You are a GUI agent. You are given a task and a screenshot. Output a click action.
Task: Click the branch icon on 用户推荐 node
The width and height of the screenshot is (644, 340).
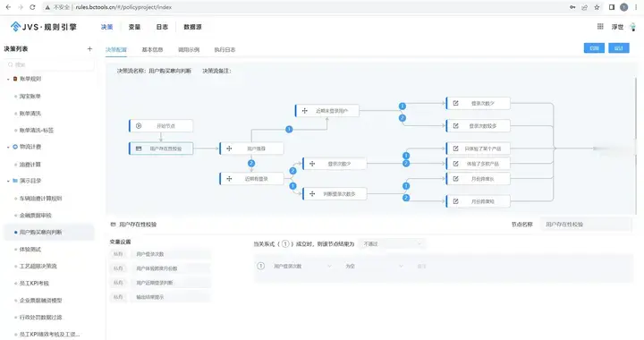(229, 149)
